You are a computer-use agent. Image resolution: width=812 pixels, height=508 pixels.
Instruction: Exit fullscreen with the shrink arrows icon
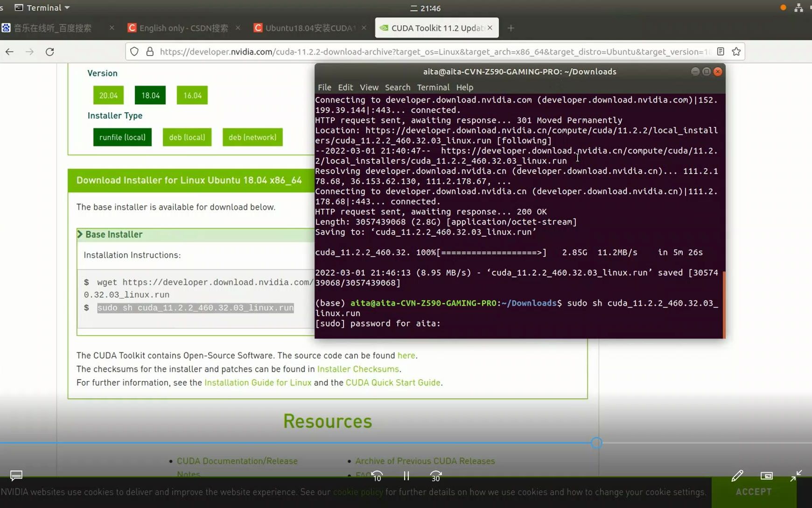click(x=796, y=476)
